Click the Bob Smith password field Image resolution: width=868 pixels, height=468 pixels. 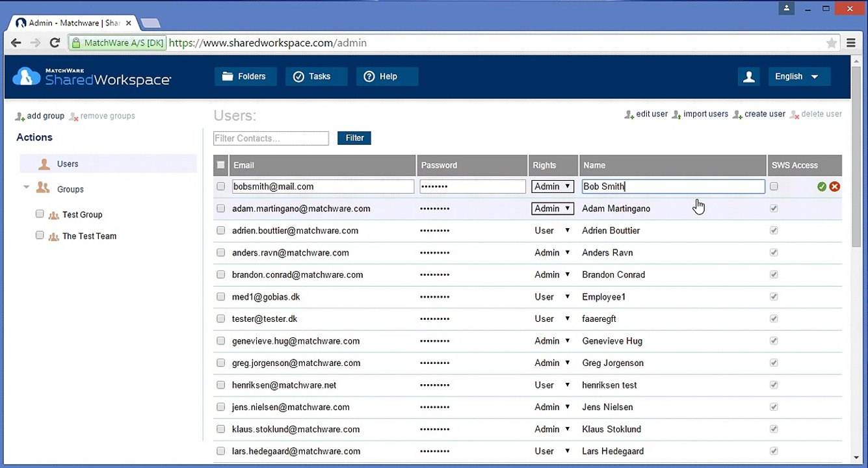(x=473, y=187)
